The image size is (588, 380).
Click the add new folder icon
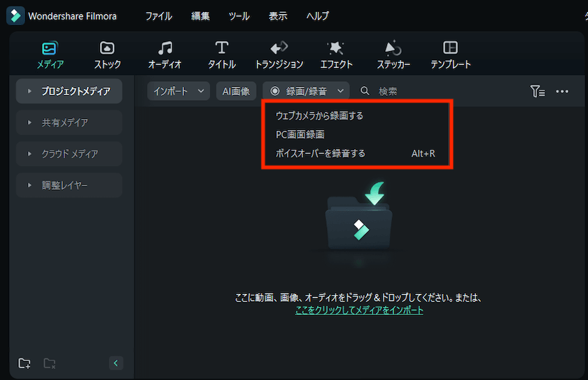(x=24, y=363)
